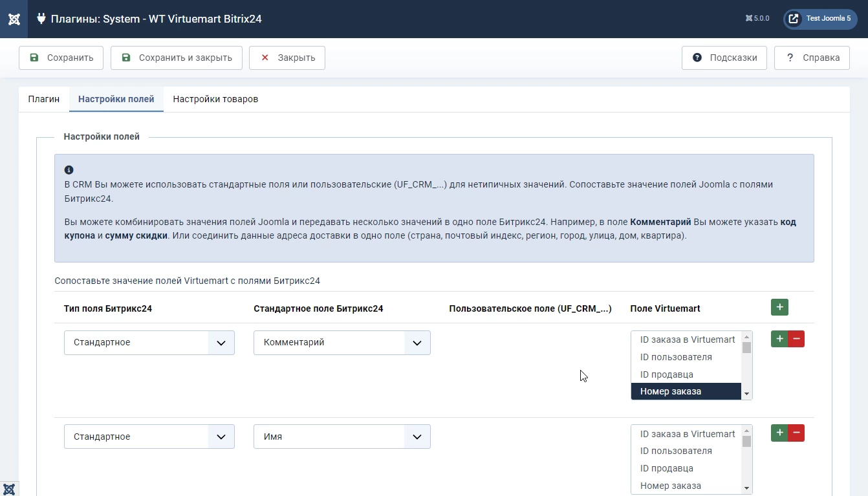Open the Настройки товаров tab
This screenshot has height=496, width=868.
(215, 99)
